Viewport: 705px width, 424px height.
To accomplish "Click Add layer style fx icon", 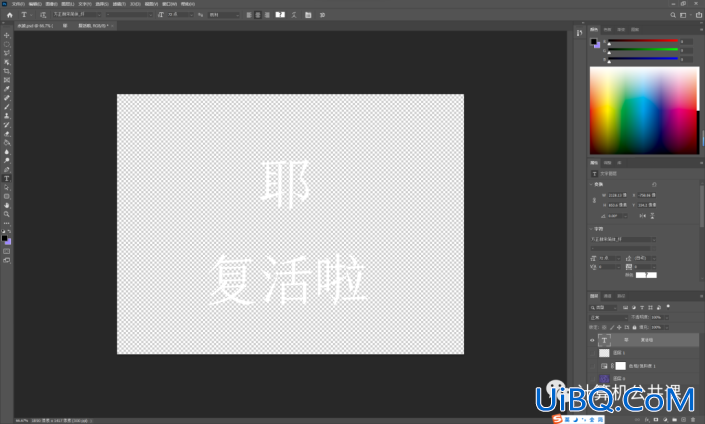I will tap(647, 420).
